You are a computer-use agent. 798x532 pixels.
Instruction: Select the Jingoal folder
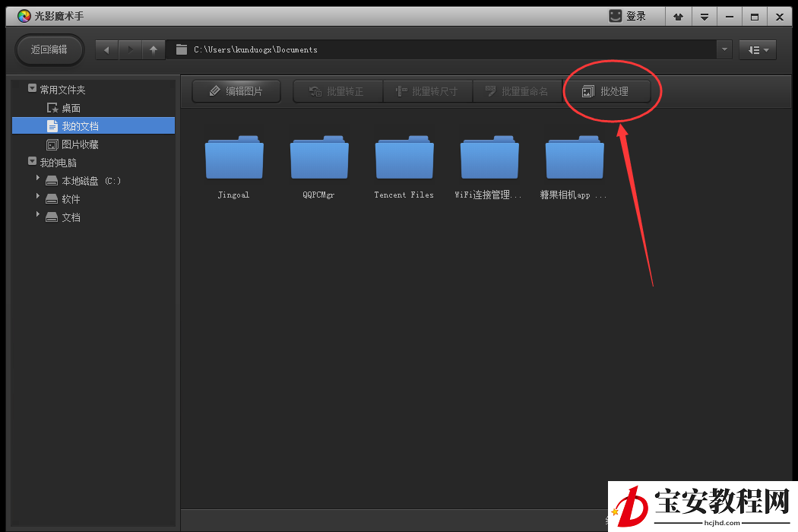(x=234, y=167)
